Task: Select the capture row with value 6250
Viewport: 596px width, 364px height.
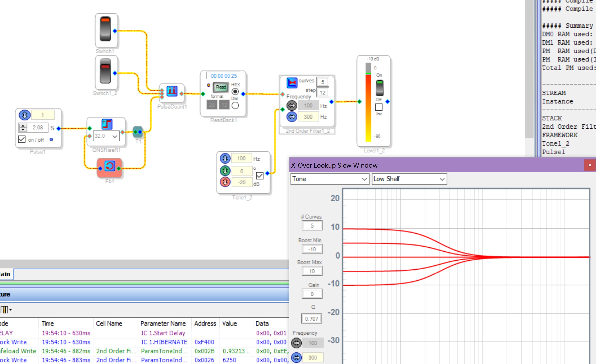Action: click(144, 360)
